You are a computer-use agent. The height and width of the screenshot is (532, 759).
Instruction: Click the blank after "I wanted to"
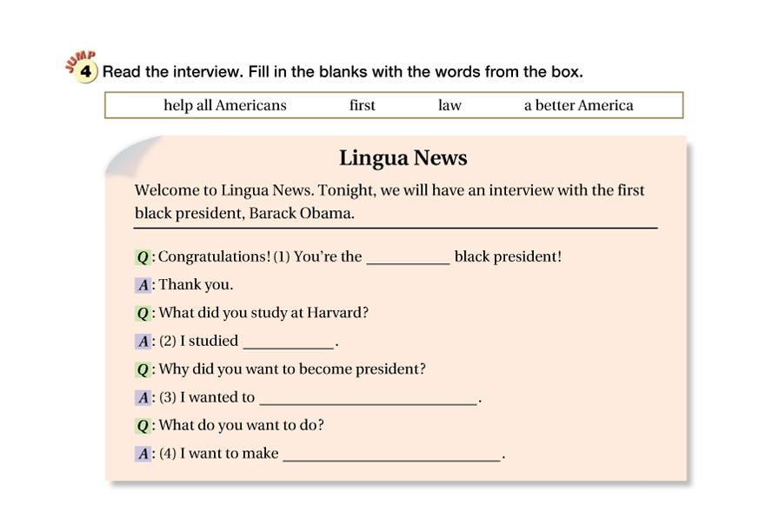pos(369,398)
